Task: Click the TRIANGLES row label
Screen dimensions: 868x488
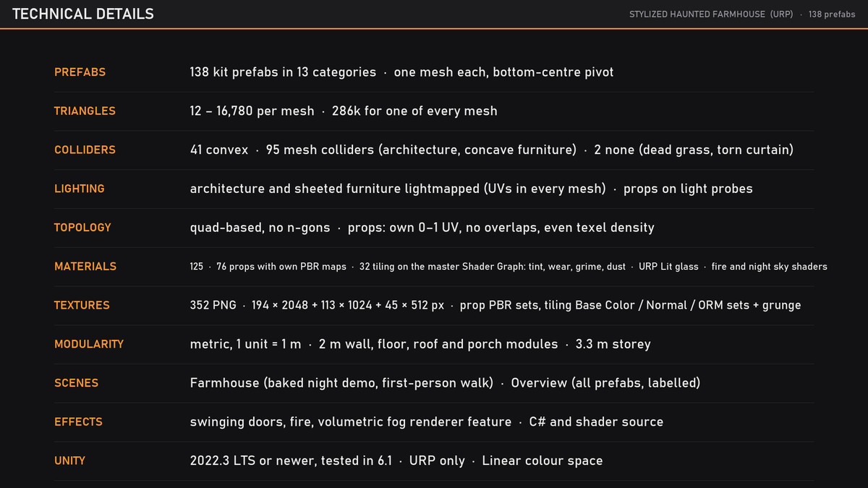Action: coord(85,111)
